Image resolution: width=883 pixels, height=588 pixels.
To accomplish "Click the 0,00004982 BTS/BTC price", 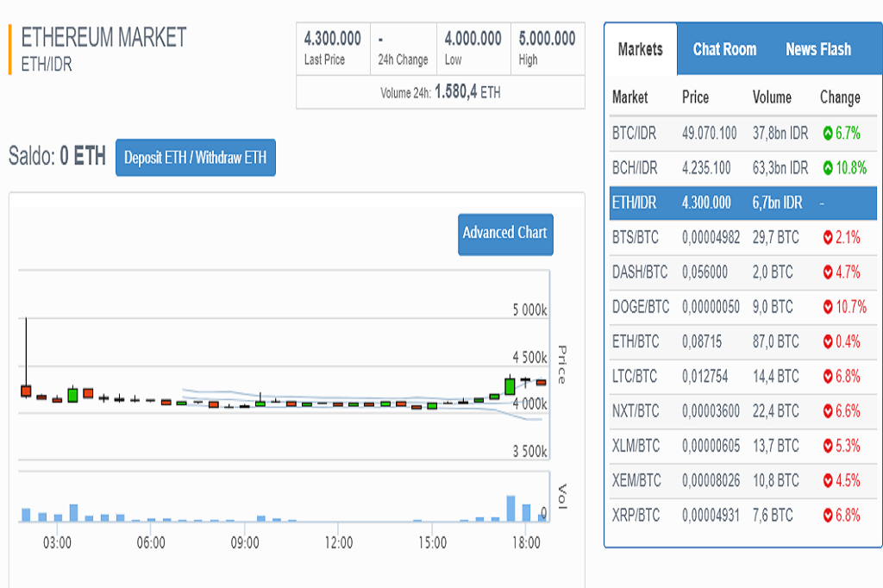I will (x=711, y=238).
